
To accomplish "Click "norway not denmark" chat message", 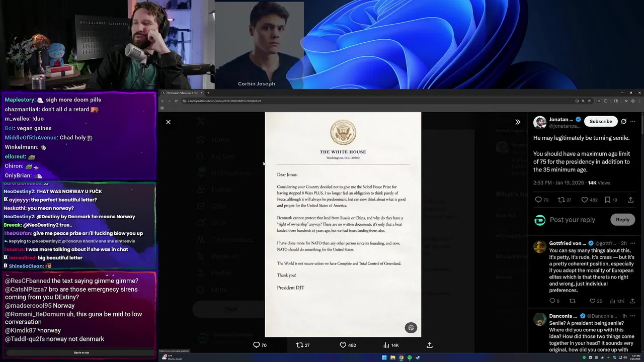I will pos(75,339).
